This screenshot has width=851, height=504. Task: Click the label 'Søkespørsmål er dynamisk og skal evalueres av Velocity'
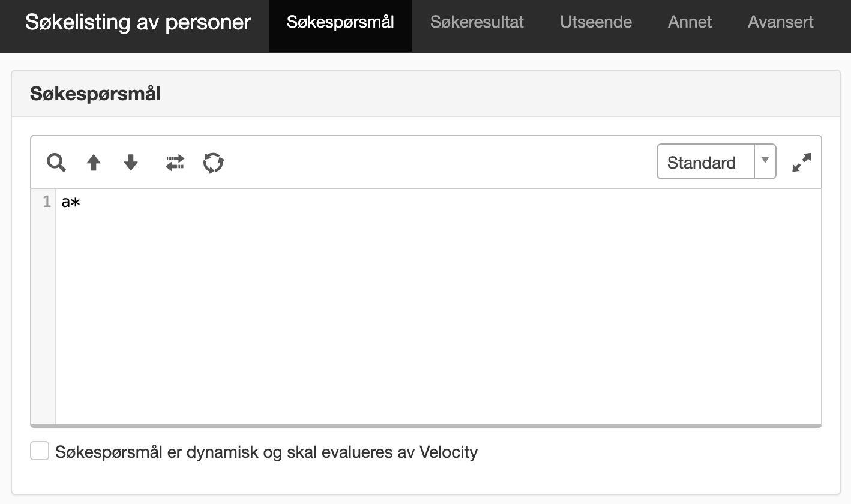pyautogui.click(x=266, y=452)
